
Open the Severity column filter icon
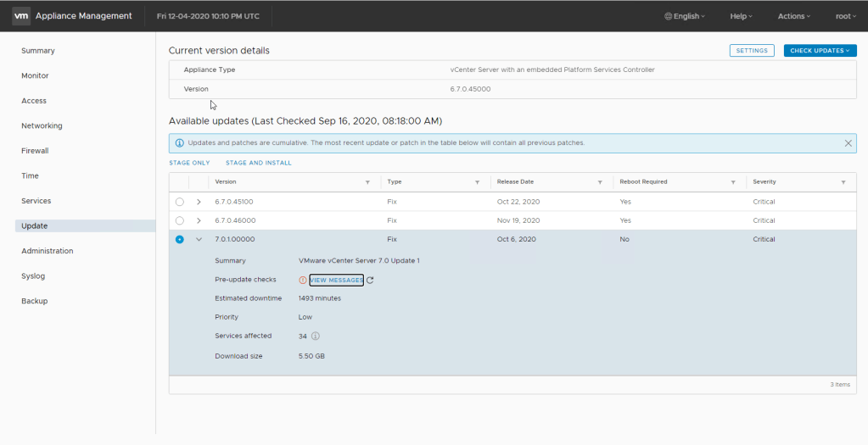843,182
